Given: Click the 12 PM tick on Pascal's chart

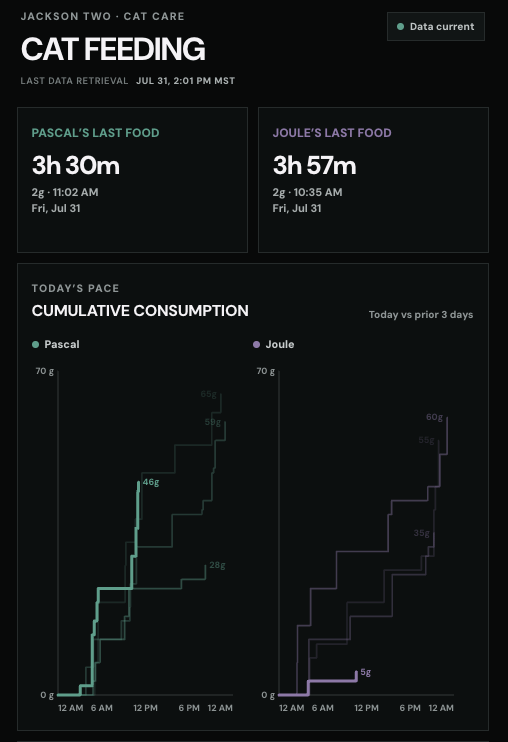Looking at the screenshot, I should pos(145,708).
